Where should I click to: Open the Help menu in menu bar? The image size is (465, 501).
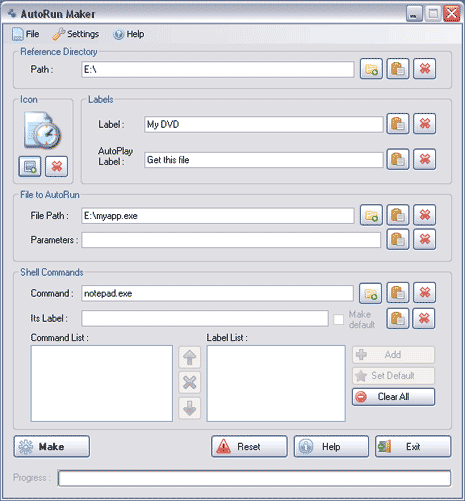tap(129, 34)
